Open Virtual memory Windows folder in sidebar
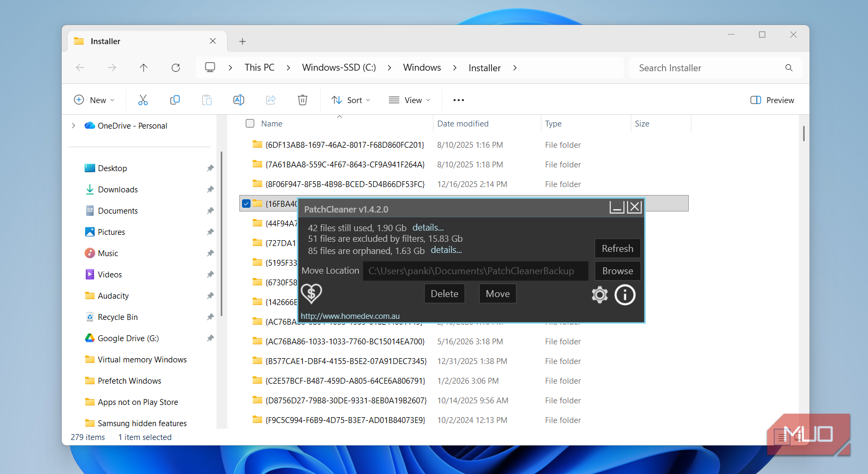The image size is (868, 474). pyautogui.click(x=142, y=359)
